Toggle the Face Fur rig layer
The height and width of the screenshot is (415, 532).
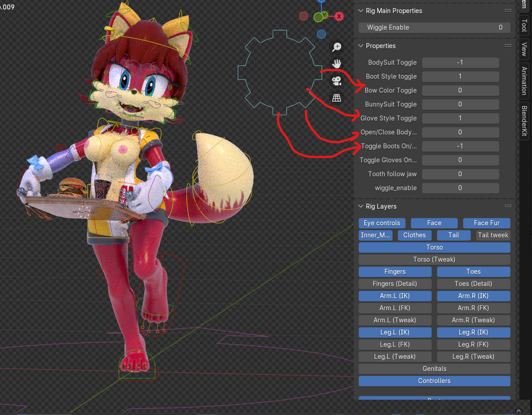click(487, 223)
